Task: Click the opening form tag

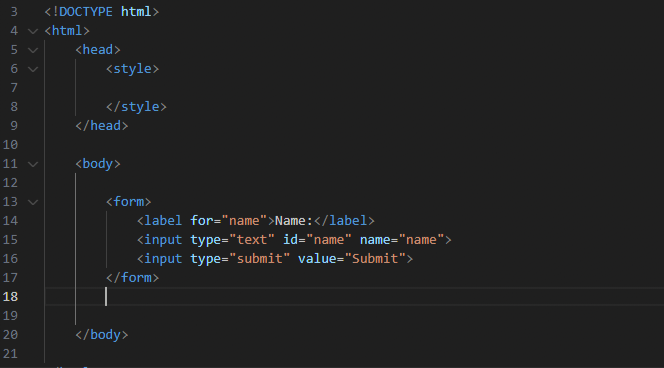Action: pos(129,202)
